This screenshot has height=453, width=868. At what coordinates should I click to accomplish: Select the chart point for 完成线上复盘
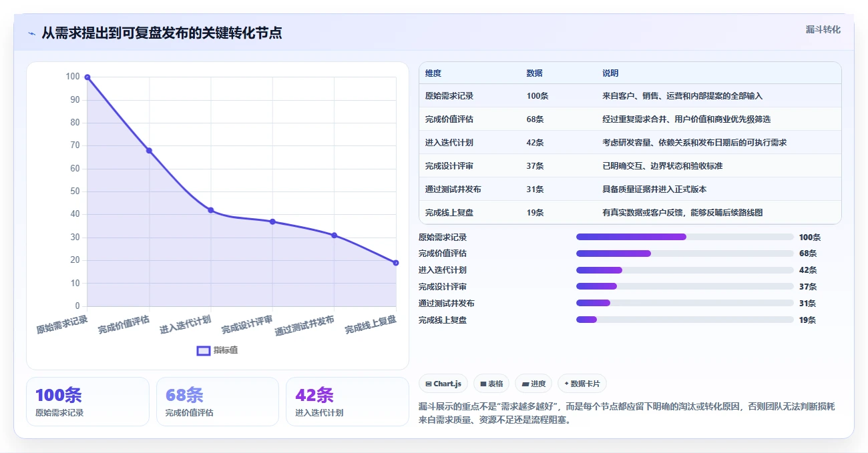coord(396,263)
